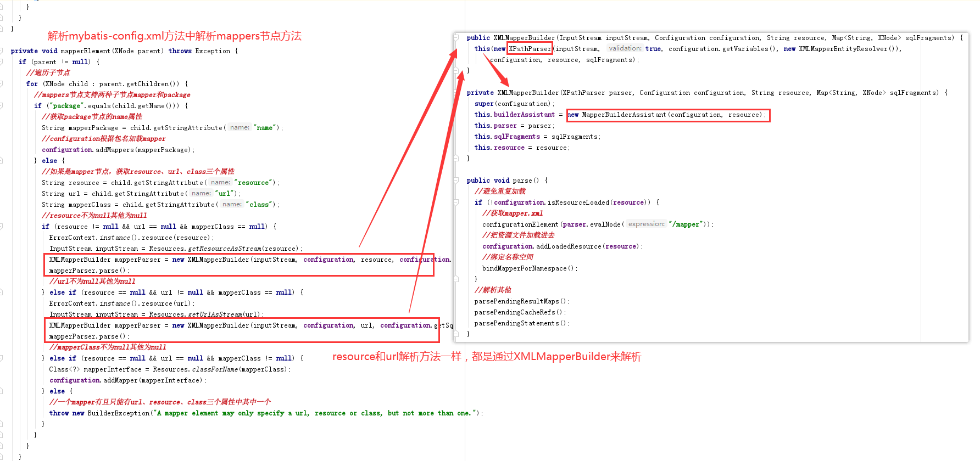
Task: Click 'configuration.getVariables()' in the constructor call
Action: pos(723,49)
